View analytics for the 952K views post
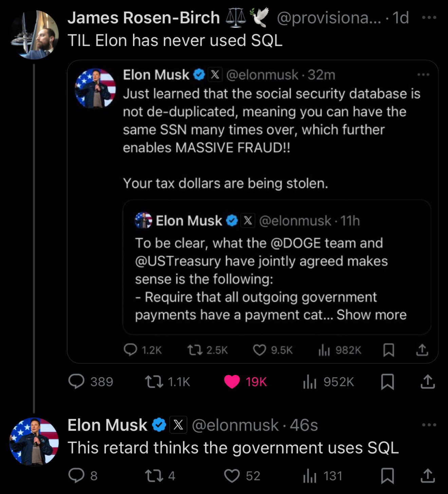Viewport: 448px width, 494px height. click(310, 382)
